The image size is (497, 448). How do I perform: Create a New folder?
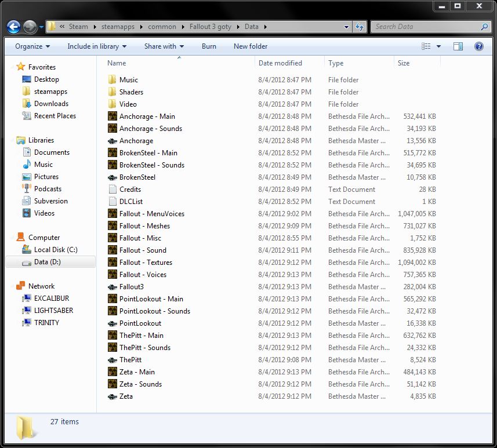point(251,46)
